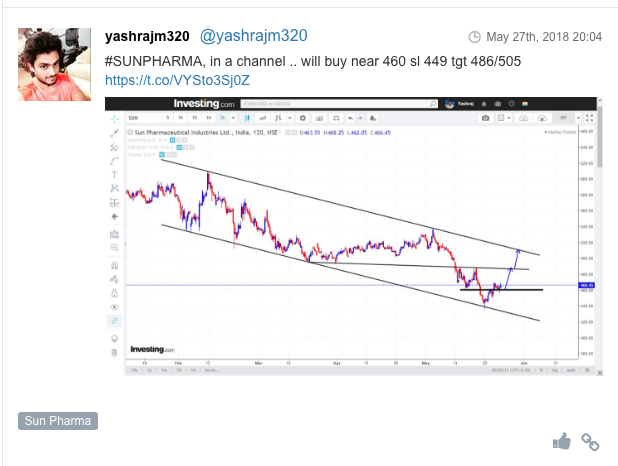
Task: Click the redo arrow in chart toolbar
Action: 360,118
